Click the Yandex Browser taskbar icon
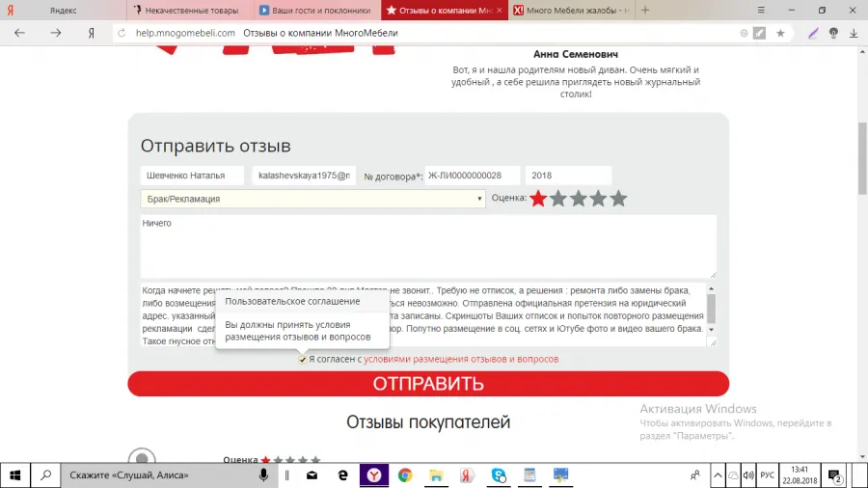This screenshot has height=488, width=868. [374, 475]
